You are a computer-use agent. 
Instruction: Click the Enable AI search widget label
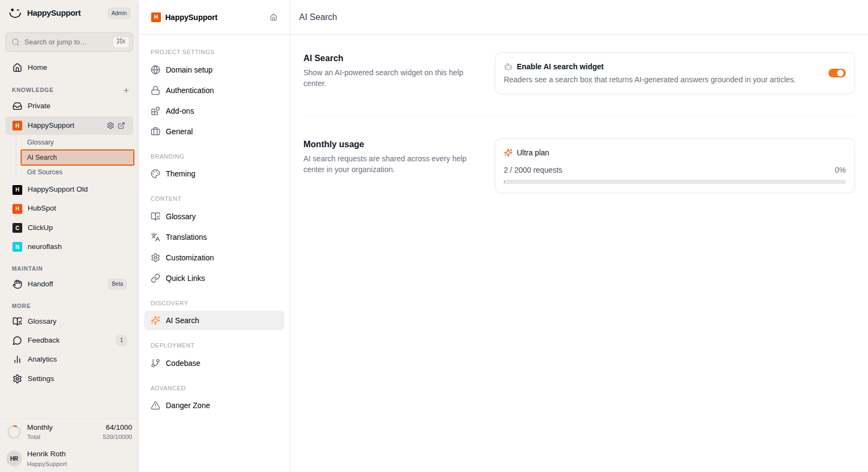click(x=560, y=67)
